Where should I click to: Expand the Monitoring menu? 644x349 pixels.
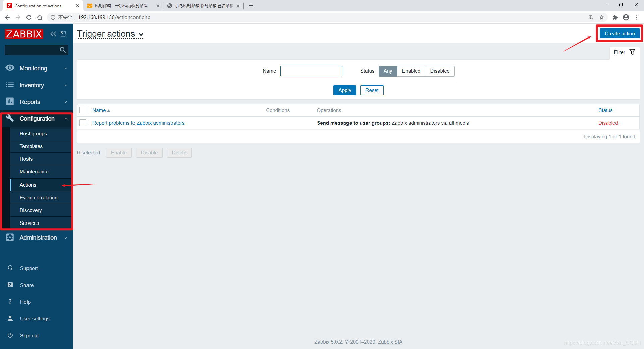pyautogui.click(x=66, y=68)
